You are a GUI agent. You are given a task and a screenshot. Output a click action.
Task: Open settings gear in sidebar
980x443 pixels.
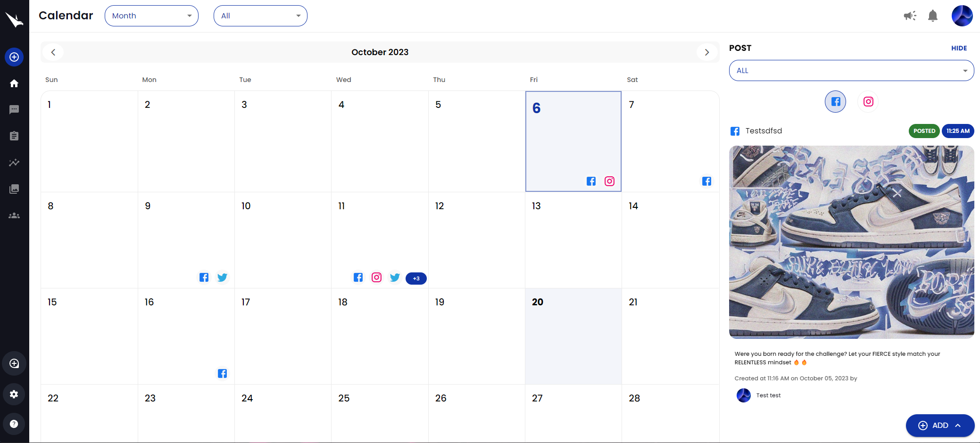(14, 394)
